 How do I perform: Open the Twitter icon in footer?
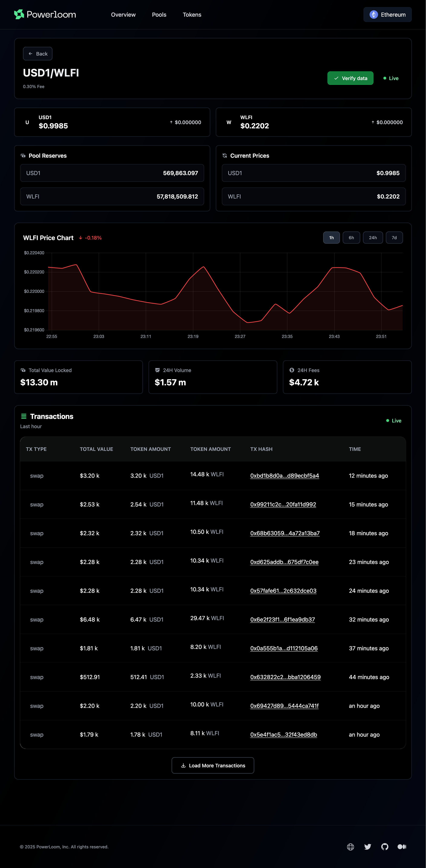coord(368,847)
